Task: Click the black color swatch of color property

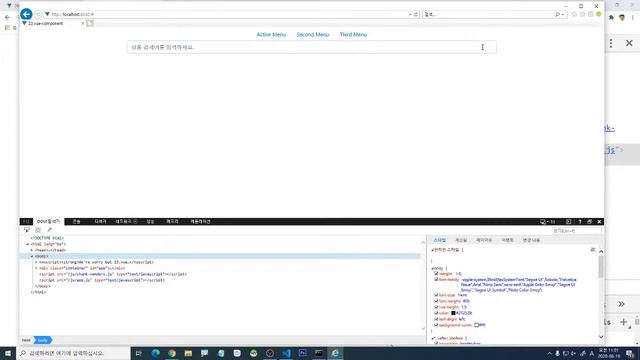Action: [453, 313]
